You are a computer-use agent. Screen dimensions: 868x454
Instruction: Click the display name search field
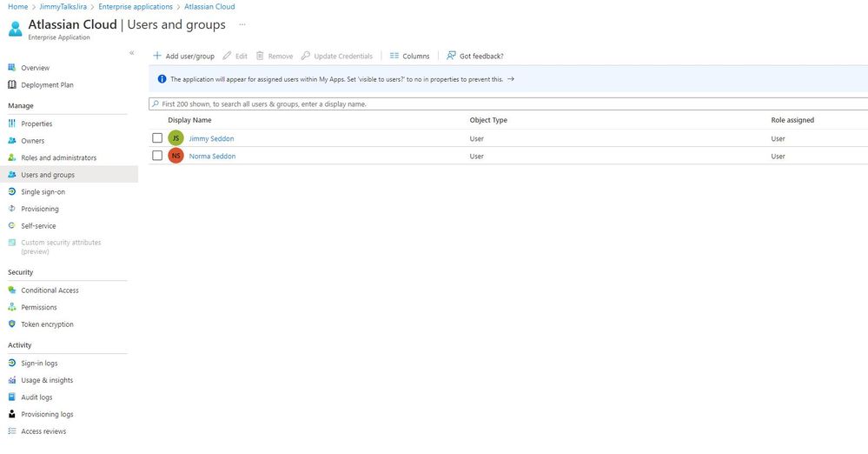(508, 103)
